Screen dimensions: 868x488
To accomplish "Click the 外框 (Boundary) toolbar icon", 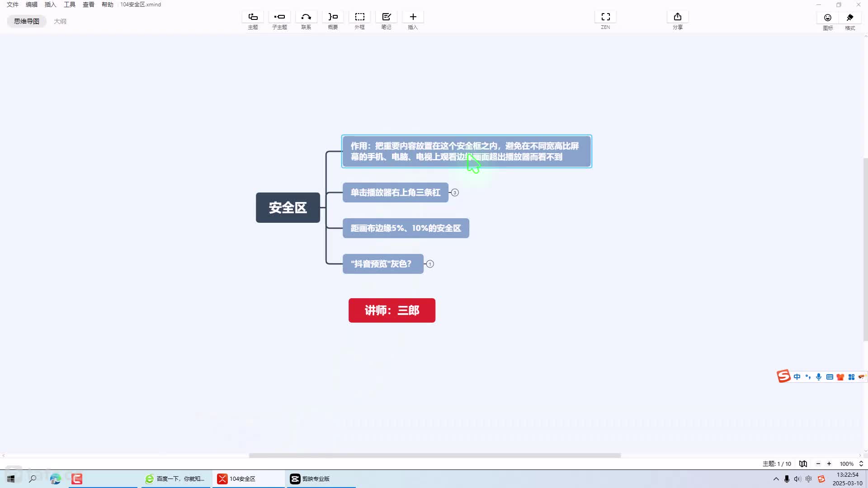I will pyautogui.click(x=359, y=17).
